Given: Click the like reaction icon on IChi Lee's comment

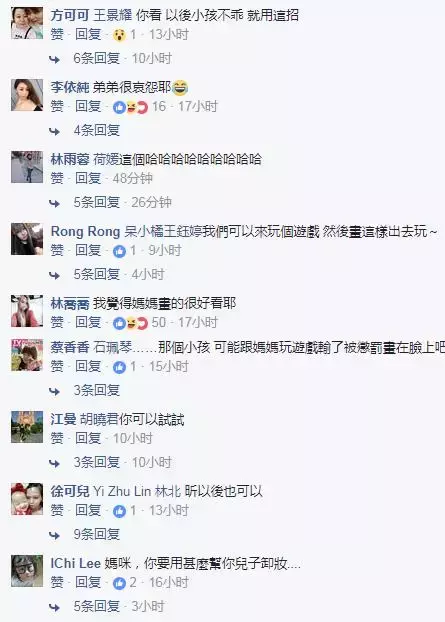Looking at the screenshot, I should (119, 583).
